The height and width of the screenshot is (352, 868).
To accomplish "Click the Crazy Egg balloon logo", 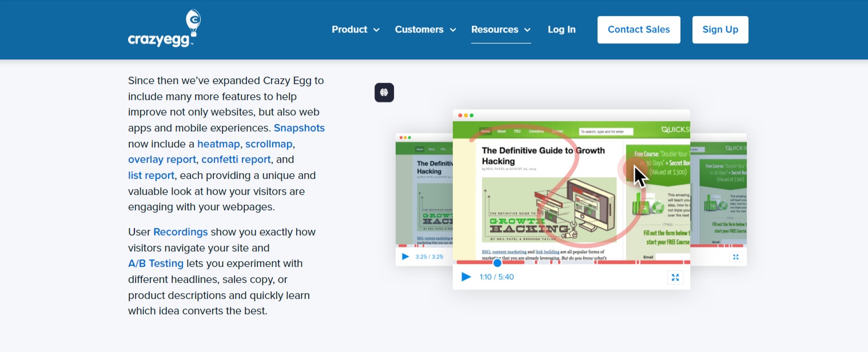I will point(165,29).
